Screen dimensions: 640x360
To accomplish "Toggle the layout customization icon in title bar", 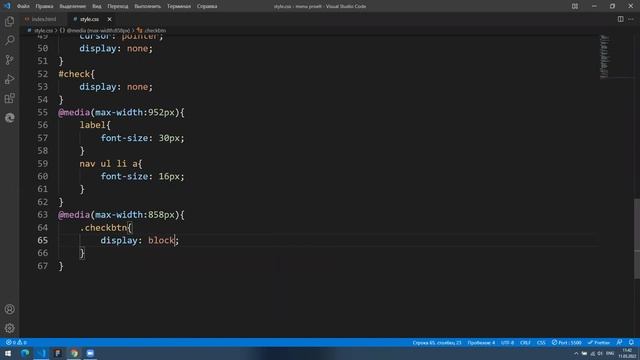I will [x=575, y=6].
